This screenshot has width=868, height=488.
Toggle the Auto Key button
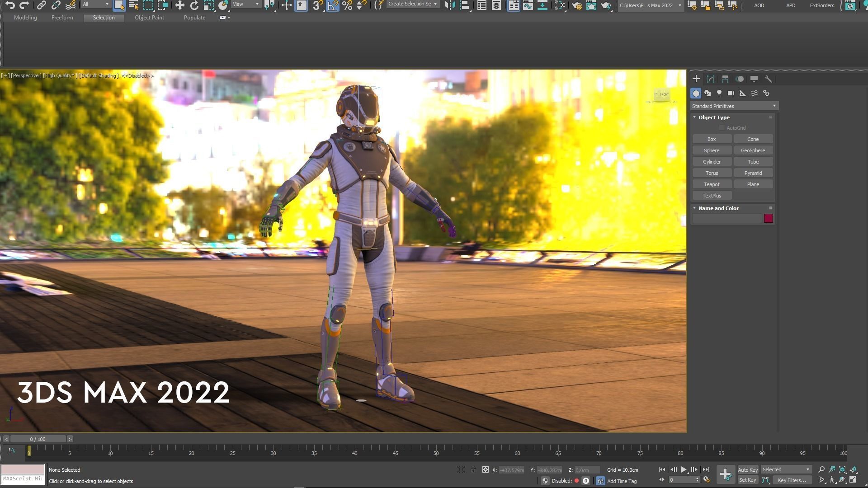pos(748,470)
